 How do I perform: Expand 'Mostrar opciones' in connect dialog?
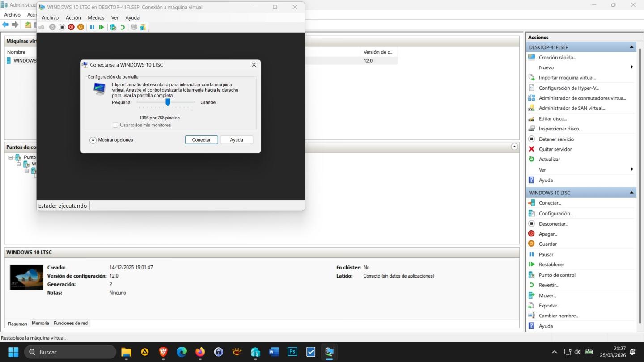tap(93, 140)
